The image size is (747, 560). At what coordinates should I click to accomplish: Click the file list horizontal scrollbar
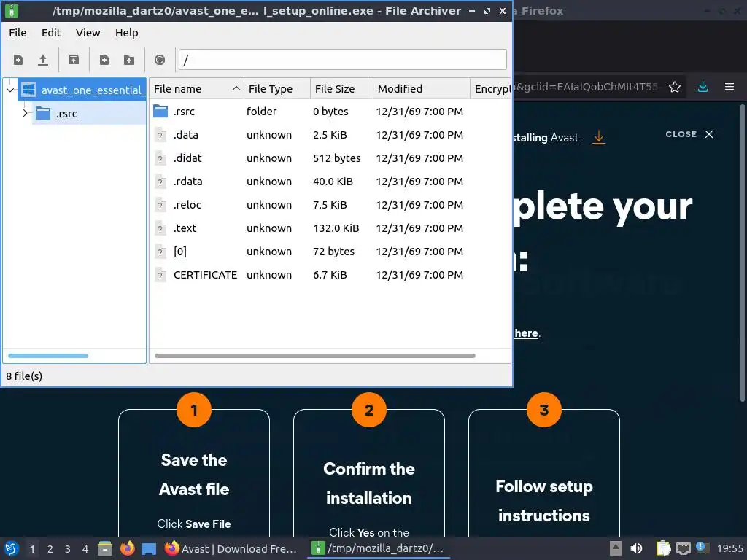coord(315,356)
